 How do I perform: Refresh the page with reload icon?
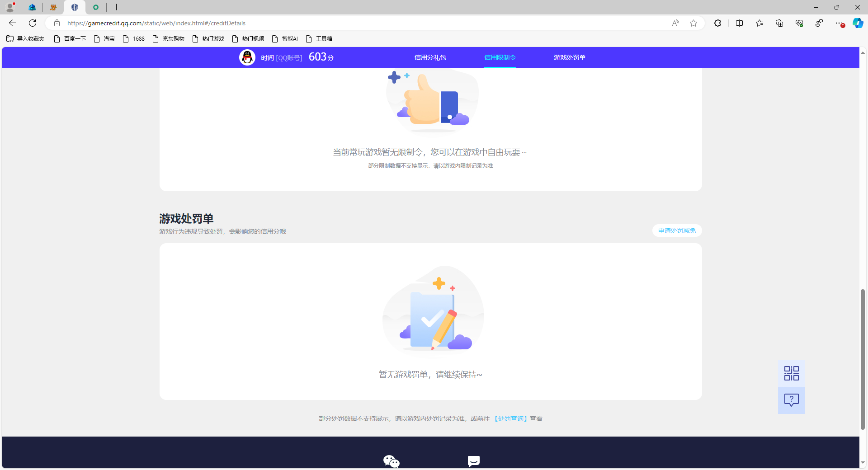33,23
